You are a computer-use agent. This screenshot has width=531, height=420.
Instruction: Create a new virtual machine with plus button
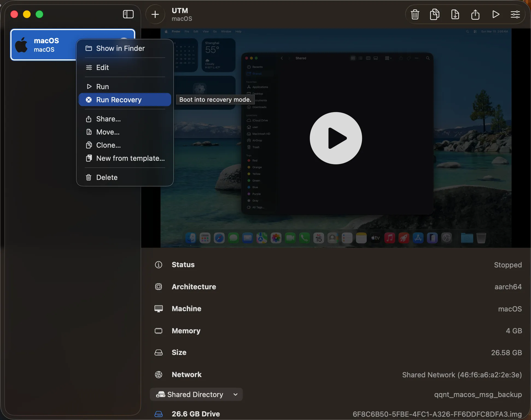[x=155, y=14]
